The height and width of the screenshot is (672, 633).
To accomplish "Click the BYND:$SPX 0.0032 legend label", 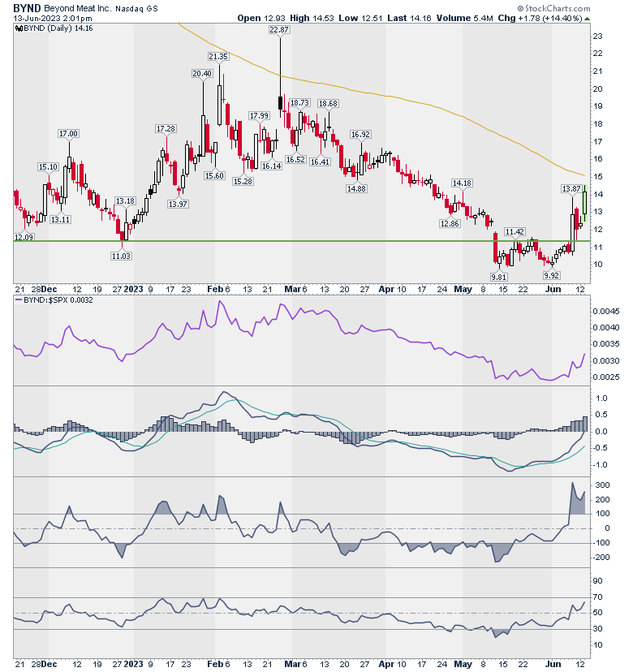I will (x=58, y=300).
